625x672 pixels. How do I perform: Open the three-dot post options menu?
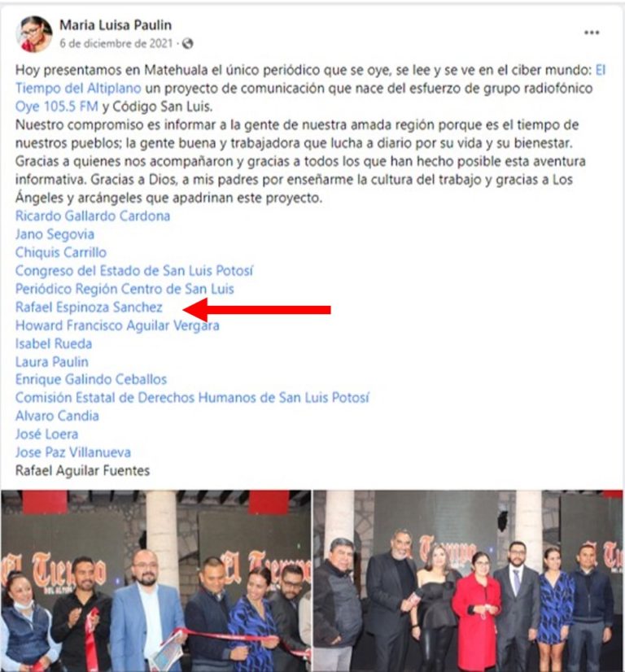[592, 33]
